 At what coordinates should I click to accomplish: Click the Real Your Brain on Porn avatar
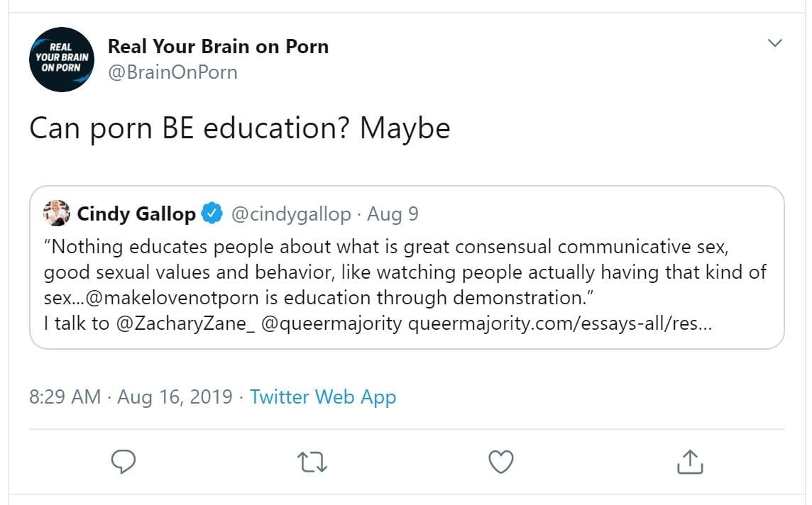[62, 60]
